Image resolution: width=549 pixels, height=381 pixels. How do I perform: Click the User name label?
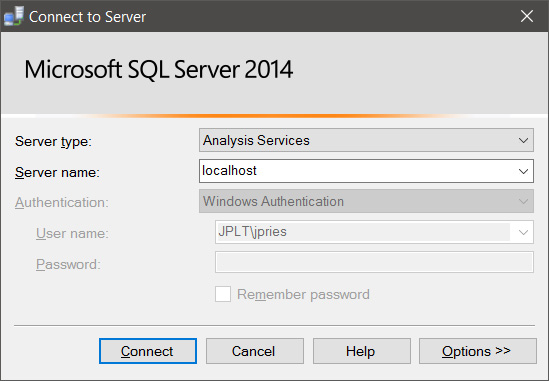(72, 233)
